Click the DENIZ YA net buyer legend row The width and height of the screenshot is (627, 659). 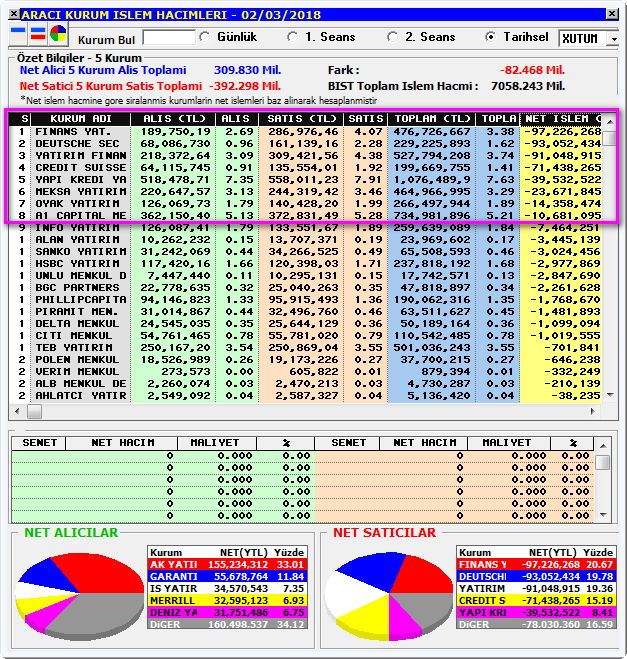tap(227, 613)
